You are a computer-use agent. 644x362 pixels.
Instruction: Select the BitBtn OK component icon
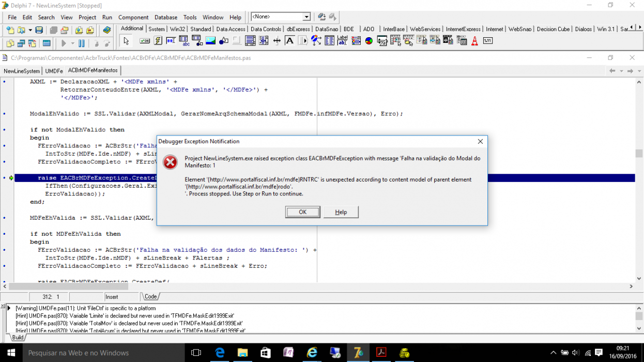point(145,41)
